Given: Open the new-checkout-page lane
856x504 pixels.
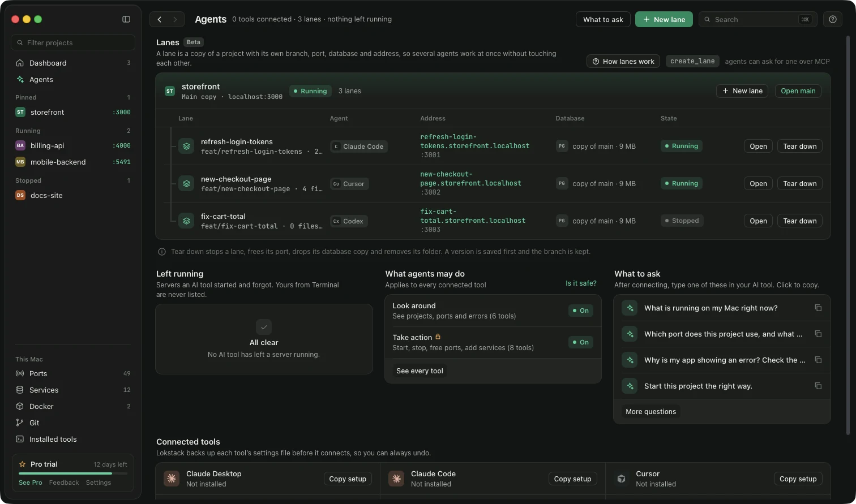Looking at the screenshot, I should 758,183.
